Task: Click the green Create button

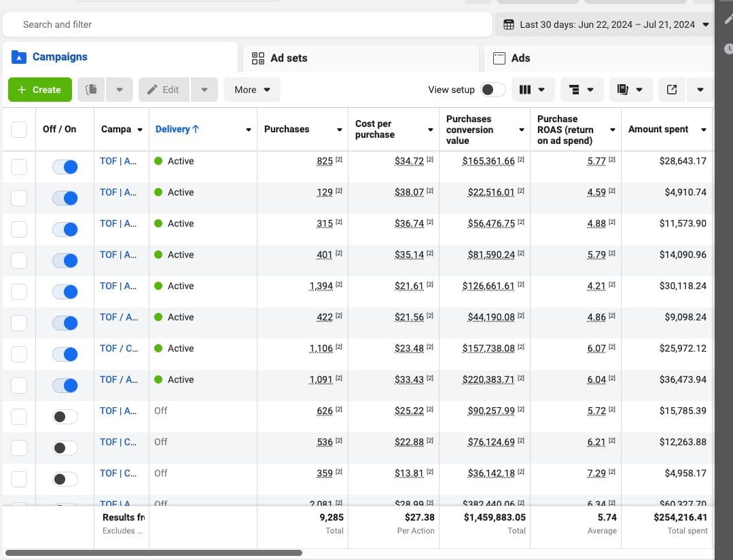Action: pos(40,89)
